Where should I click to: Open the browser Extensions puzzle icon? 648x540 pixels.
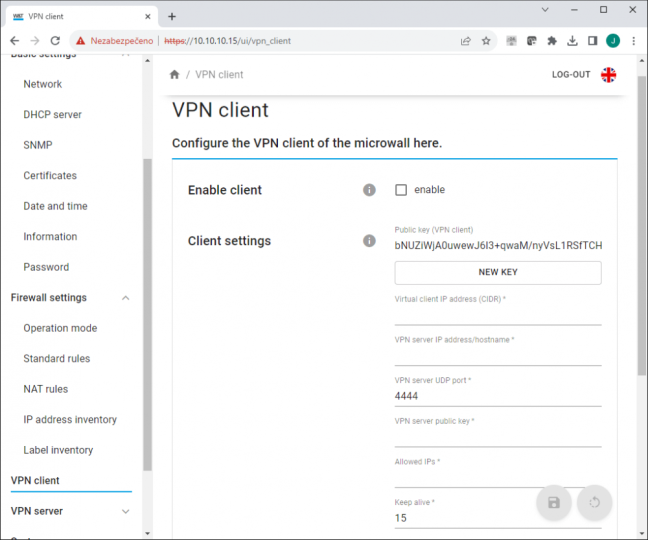tap(552, 40)
